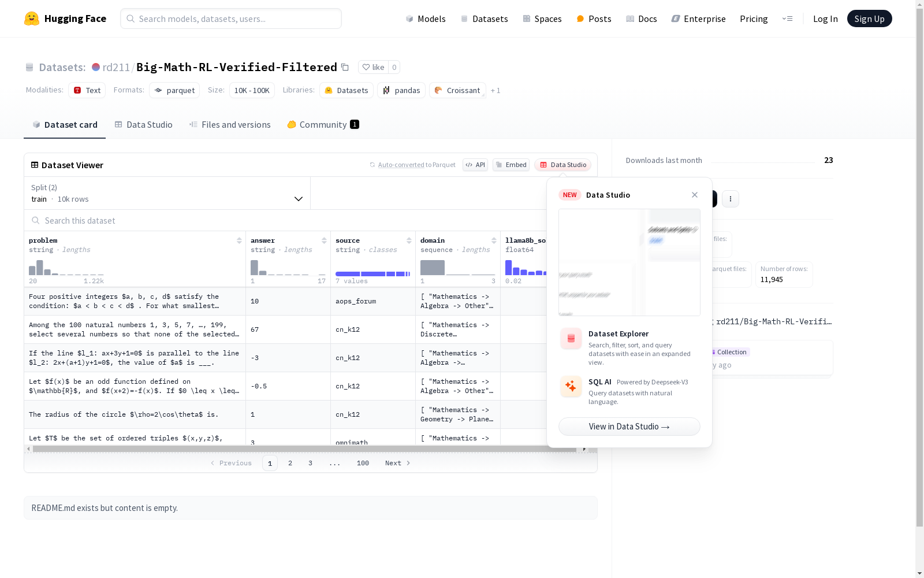Focus the search models, datasets, users field
The height and width of the screenshot is (578, 924).
pos(231,18)
